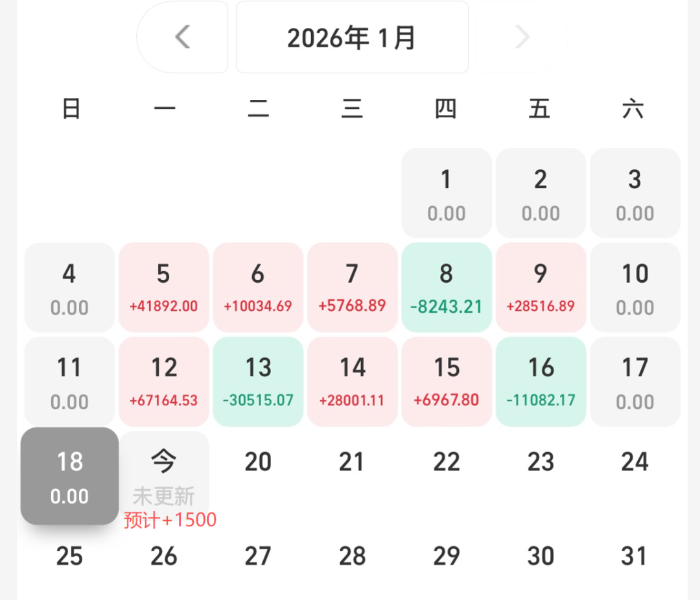The width and height of the screenshot is (700, 600).
Task: Select January 11 with 0.00
Action: pyautogui.click(x=69, y=381)
